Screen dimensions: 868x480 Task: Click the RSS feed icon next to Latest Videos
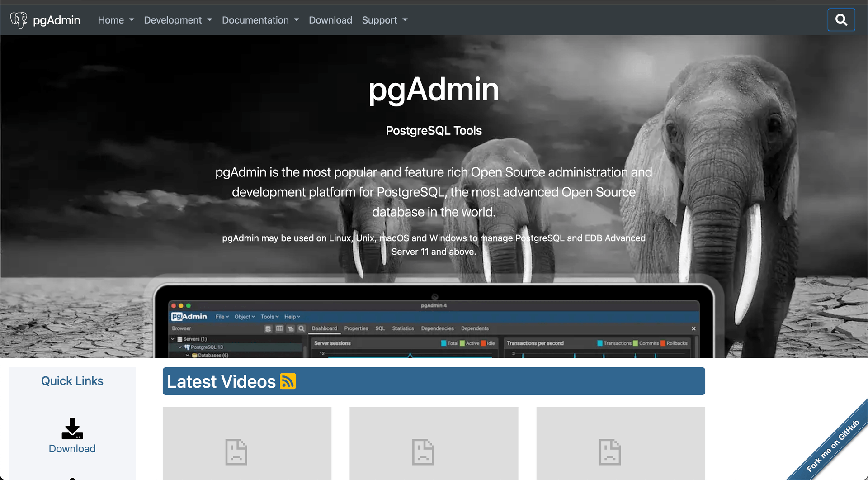pos(288,381)
